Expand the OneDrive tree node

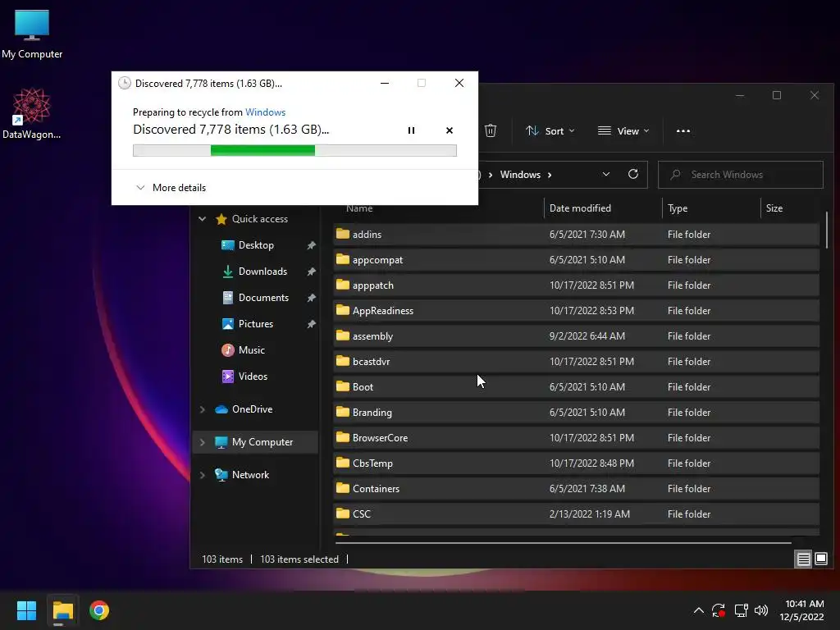[203, 409]
